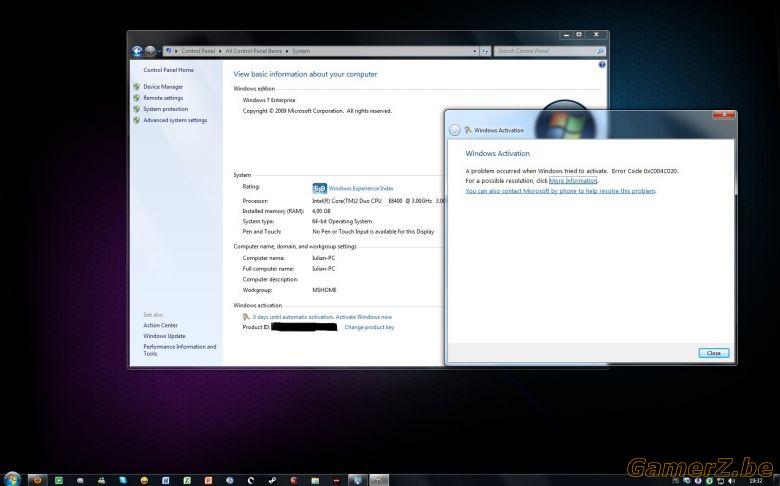Screen dimensions: 780x486
Task: Click 'Julian-PC' computer name value
Action: [x=323, y=258]
